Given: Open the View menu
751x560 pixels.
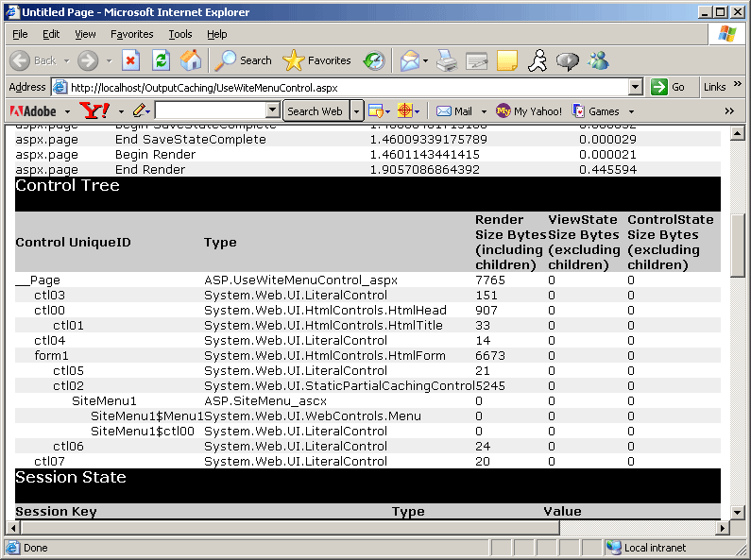Looking at the screenshot, I should click(x=85, y=34).
